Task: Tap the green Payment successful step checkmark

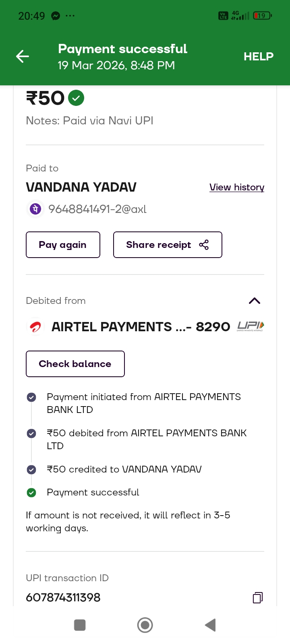Action: click(x=31, y=492)
